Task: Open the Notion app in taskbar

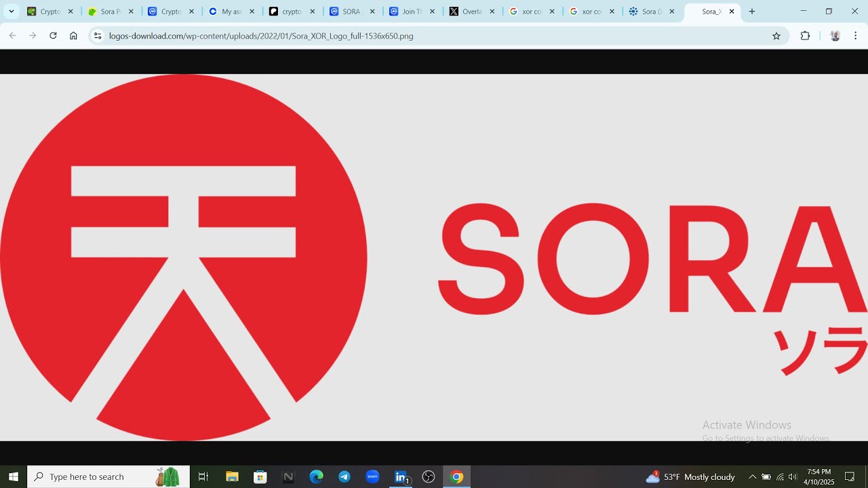Action: 288,476
